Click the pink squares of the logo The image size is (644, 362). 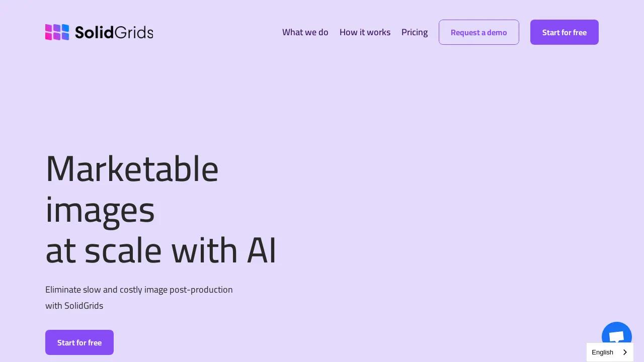(x=49, y=32)
